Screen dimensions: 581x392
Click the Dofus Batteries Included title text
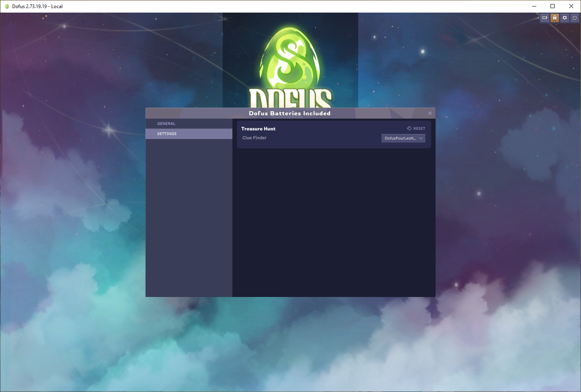click(290, 113)
